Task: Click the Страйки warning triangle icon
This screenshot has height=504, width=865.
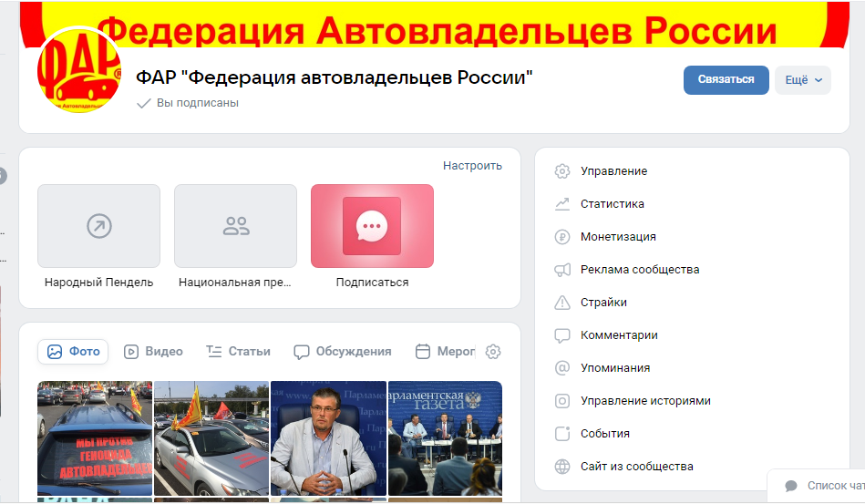Action: (x=561, y=303)
